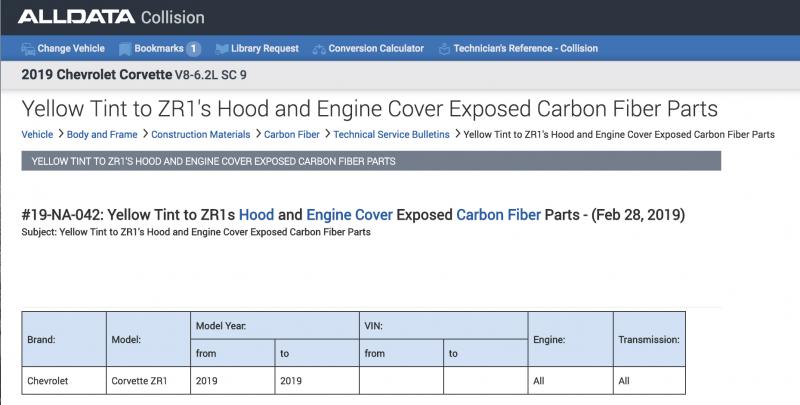Click the Model Year header cell
The height and width of the screenshot is (405, 800).
(x=275, y=325)
